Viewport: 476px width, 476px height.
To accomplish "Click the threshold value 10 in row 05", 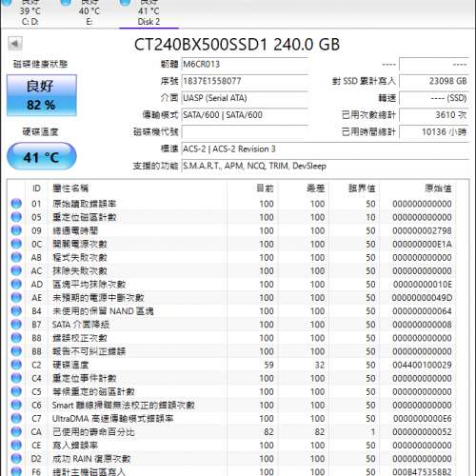I will pyautogui.click(x=370, y=217).
